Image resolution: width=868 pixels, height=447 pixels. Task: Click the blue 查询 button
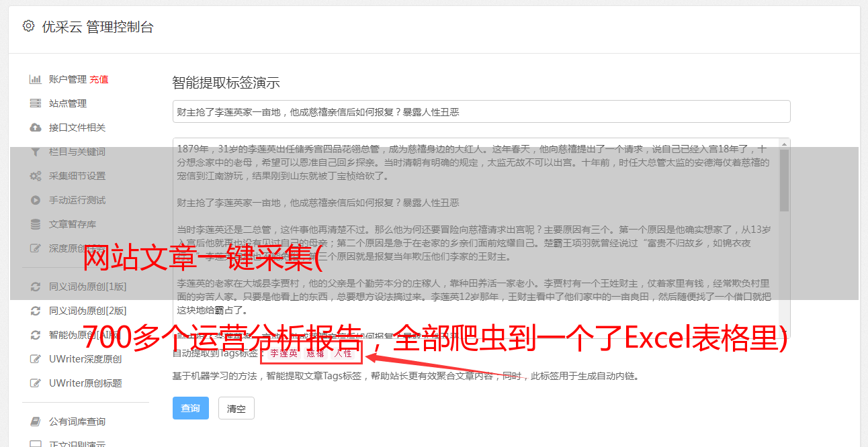tap(191, 408)
